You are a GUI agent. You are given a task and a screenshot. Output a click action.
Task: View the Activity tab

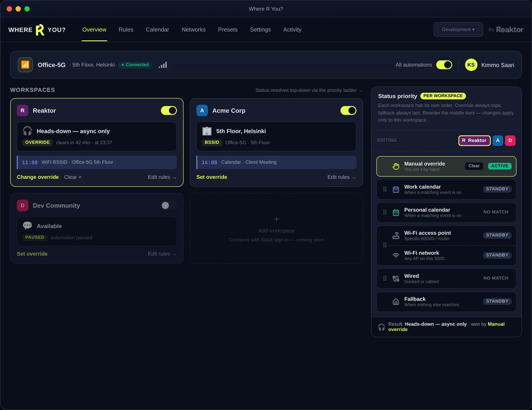[x=292, y=30]
